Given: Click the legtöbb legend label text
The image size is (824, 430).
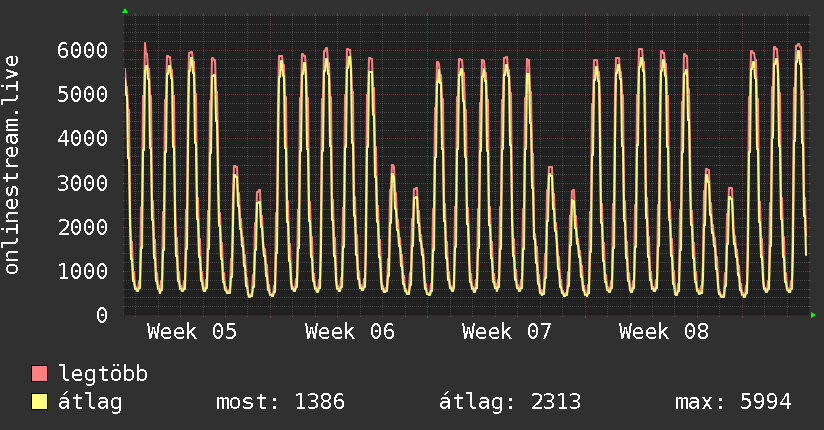Looking at the screenshot, I should point(103,375).
